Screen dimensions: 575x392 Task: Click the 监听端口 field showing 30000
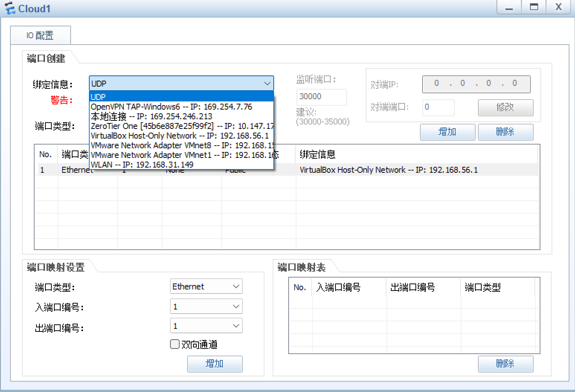coord(321,97)
